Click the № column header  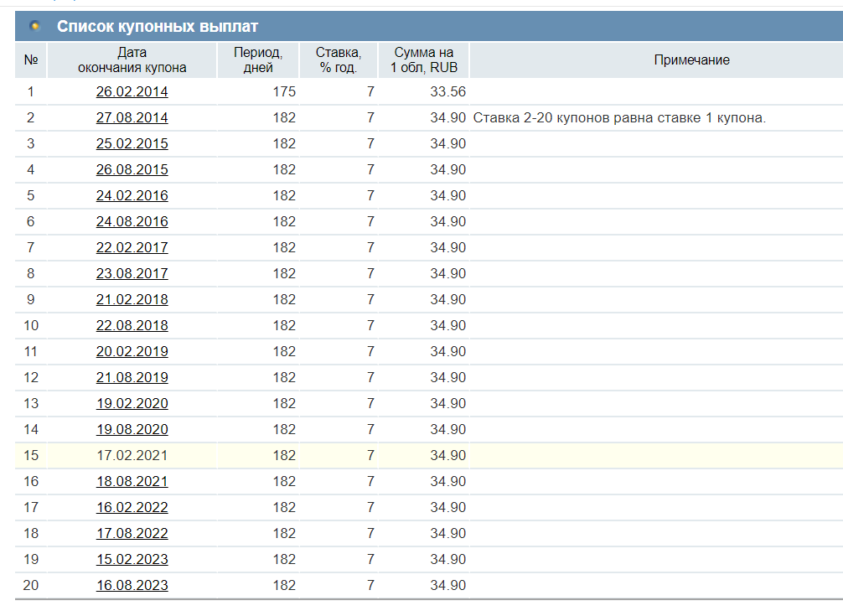(31, 60)
